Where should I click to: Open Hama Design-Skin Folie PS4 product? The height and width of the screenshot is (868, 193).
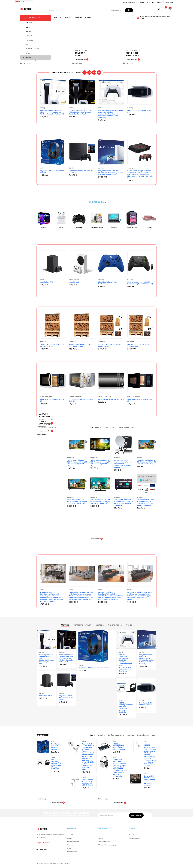coord(140,174)
